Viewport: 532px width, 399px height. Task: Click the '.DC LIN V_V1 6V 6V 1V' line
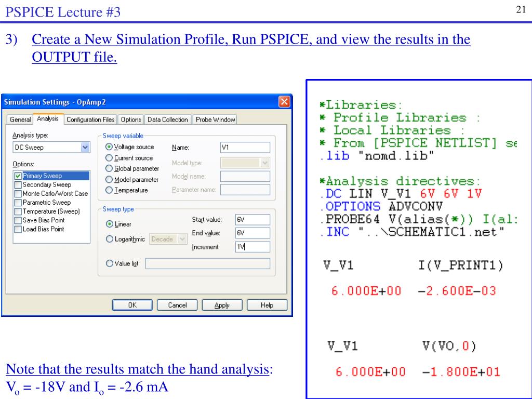401,194
